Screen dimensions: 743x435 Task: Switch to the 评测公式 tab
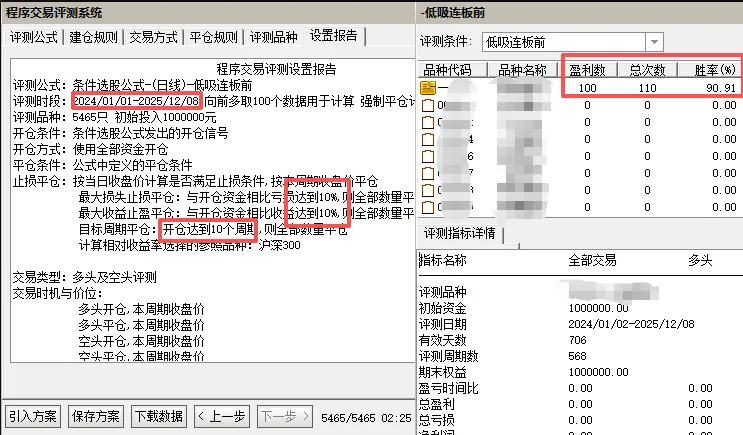point(33,37)
